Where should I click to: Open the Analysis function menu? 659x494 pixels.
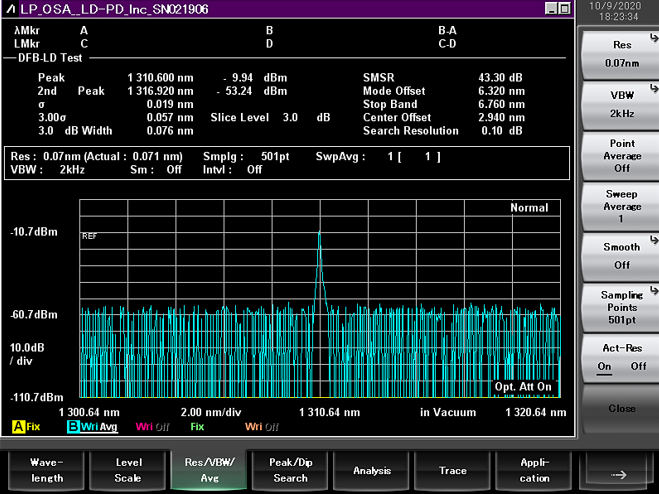(372, 470)
